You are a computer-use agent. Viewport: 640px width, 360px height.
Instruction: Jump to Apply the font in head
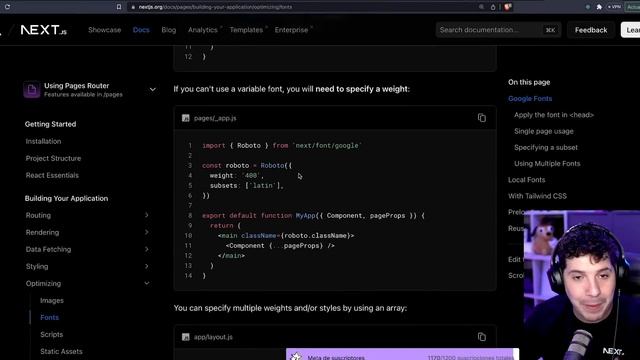[554, 115]
